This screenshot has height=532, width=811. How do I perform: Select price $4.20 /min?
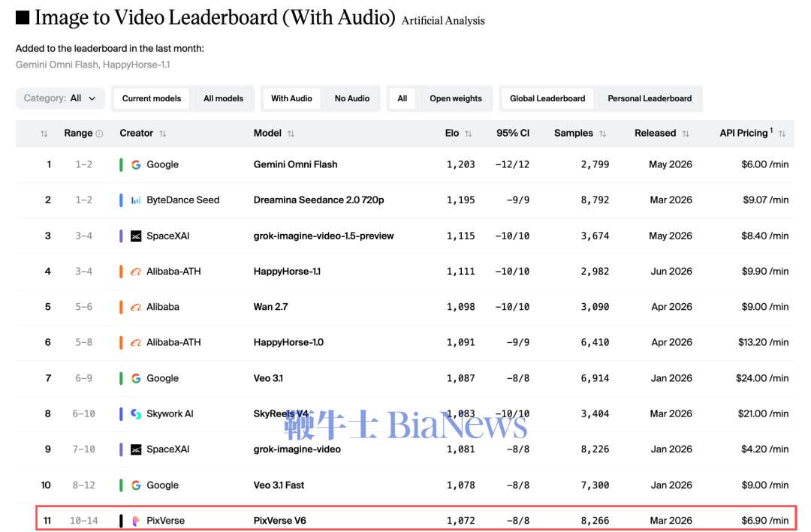[765, 449]
